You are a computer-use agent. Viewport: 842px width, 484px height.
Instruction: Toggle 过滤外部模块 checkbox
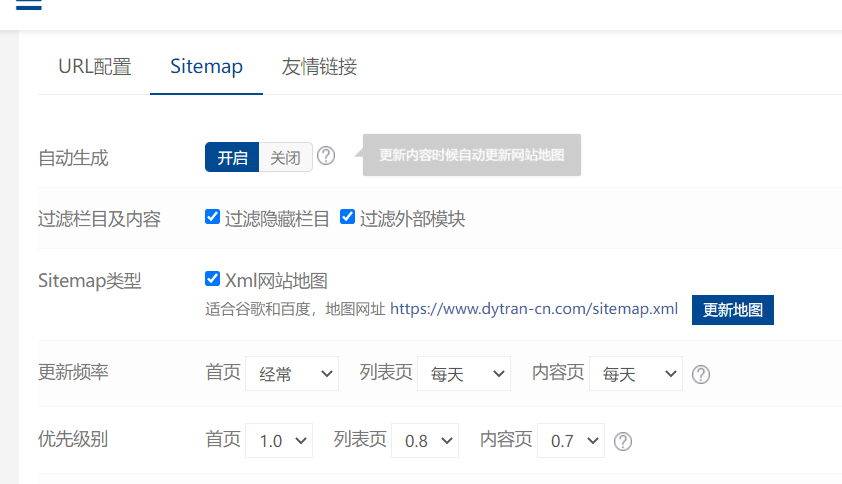347,216
